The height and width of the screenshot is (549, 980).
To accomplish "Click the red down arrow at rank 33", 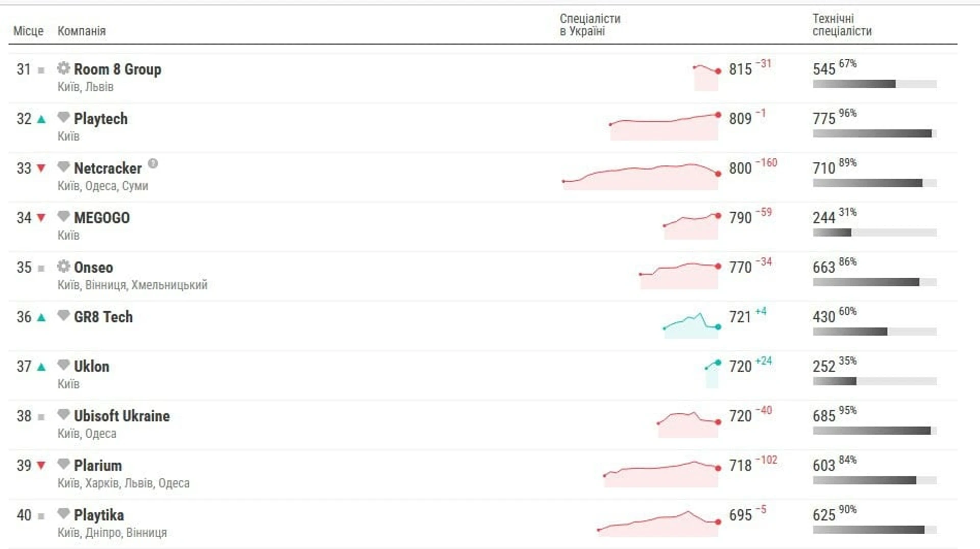I will tap(41, 168).
